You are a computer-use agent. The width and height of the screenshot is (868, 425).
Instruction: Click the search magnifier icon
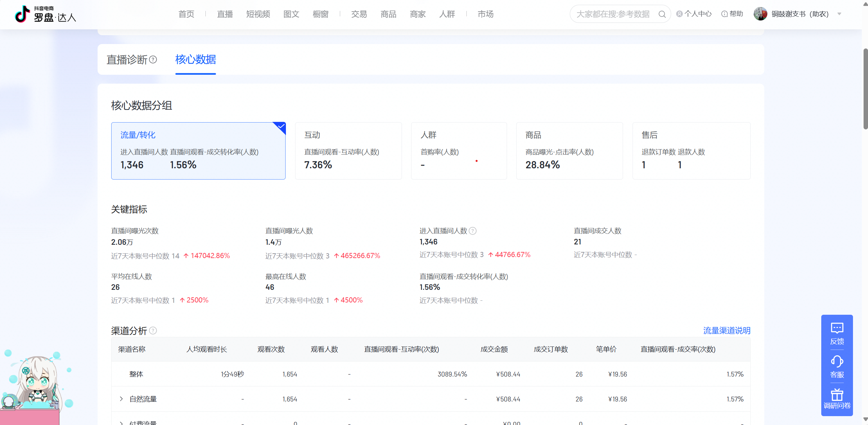coord(662,14)
